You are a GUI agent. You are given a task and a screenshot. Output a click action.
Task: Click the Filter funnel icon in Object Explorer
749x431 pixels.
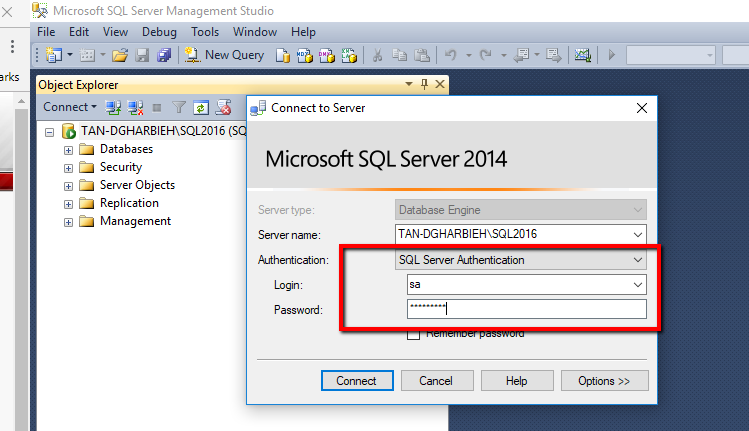tap(179, 108)
